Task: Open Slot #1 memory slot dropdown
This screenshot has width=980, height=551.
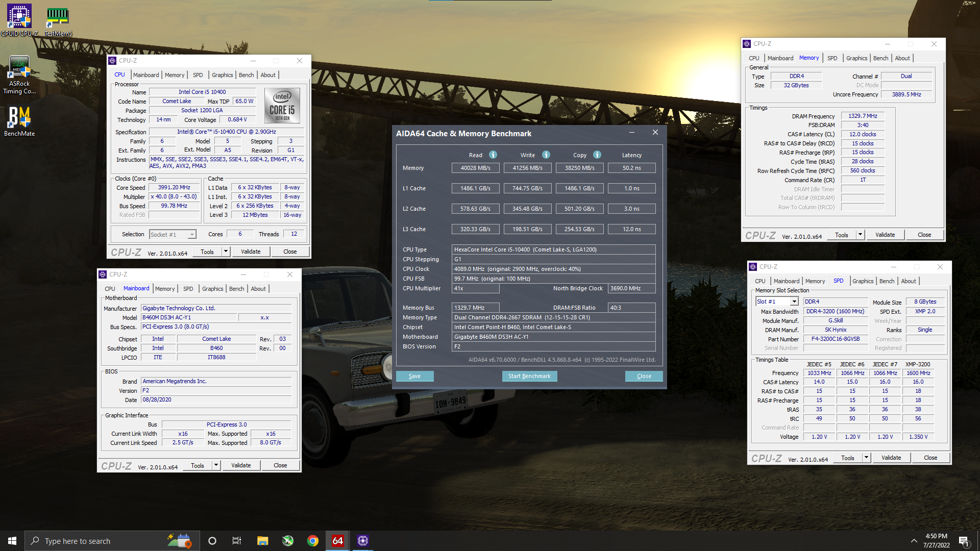Action: pos(794,302)
